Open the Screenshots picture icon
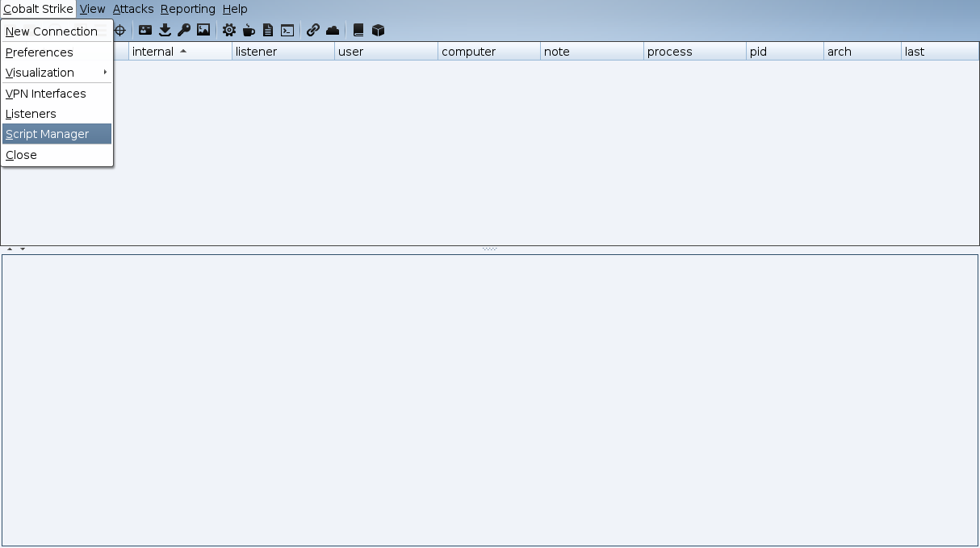The width and height of the screenshot is (980, 548). tap(203, 31)
